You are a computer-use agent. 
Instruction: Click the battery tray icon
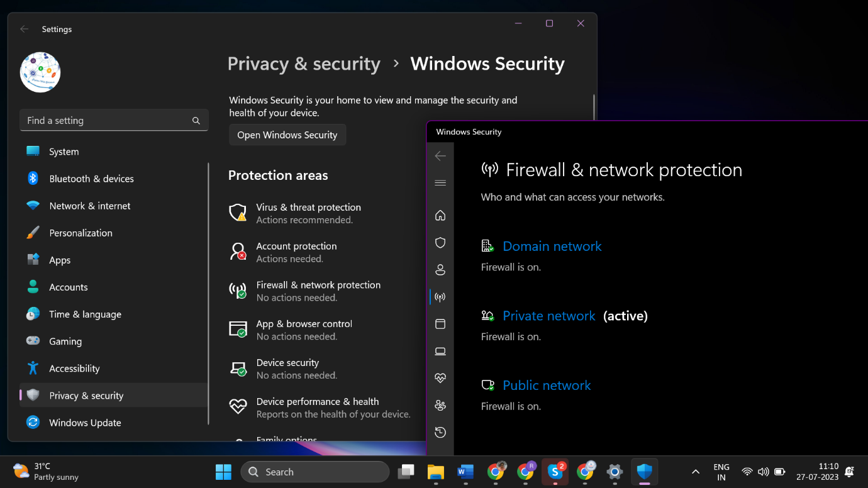tap(780, 472)
